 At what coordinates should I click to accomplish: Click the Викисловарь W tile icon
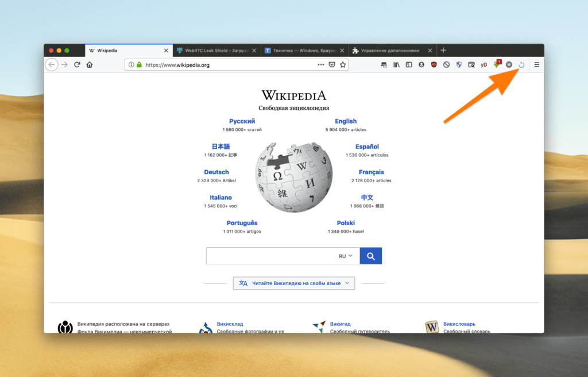click(432, 326)
